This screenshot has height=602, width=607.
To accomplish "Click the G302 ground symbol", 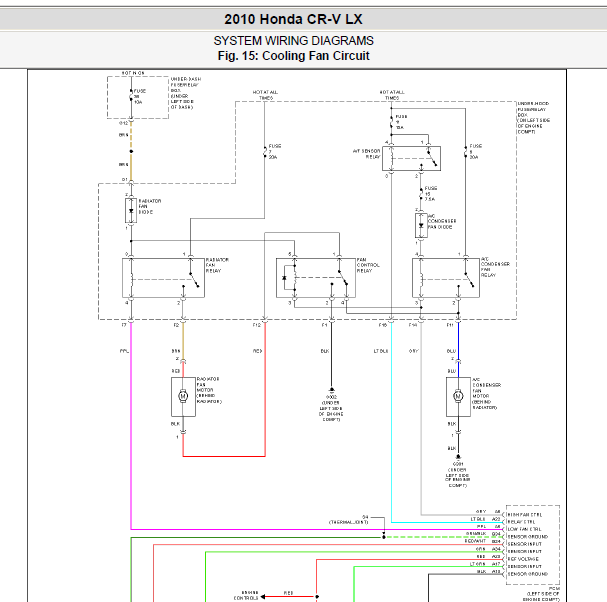I will (x=331, y=390).
